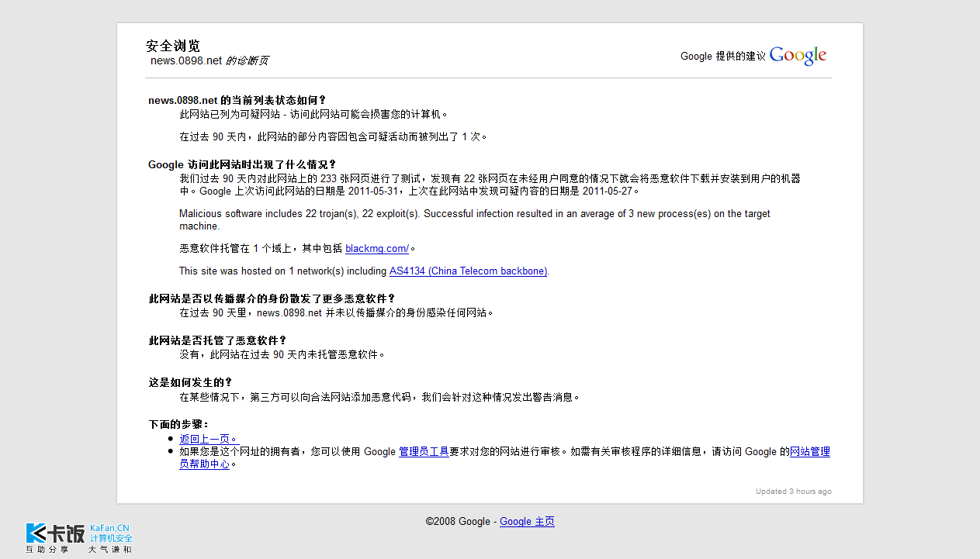Click heading 此网站是否托管了恶意软件？
Viewport: 980px width, 559px height.
coord(218,340)
